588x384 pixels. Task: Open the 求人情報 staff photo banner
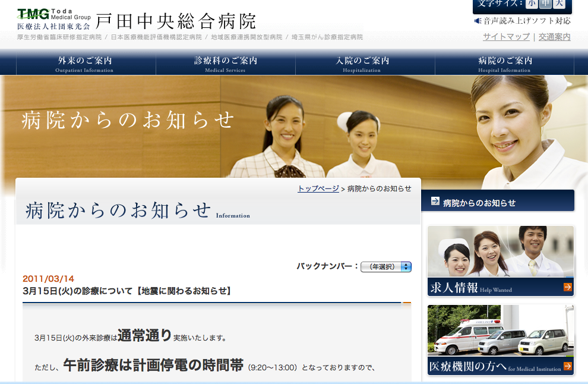[x=501, y=261]
